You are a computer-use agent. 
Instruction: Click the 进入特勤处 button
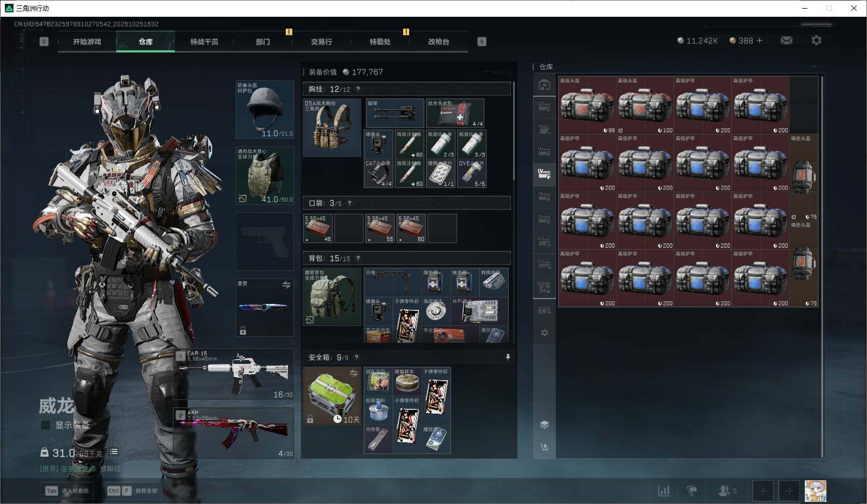pos(68,491)
